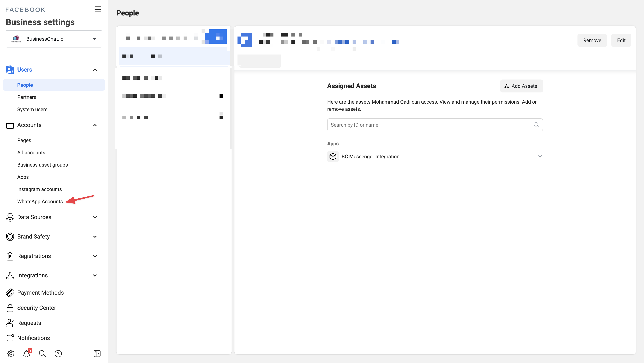Open settings gear at sidebar bottom

pyautogui.click(x=11, y=353)
